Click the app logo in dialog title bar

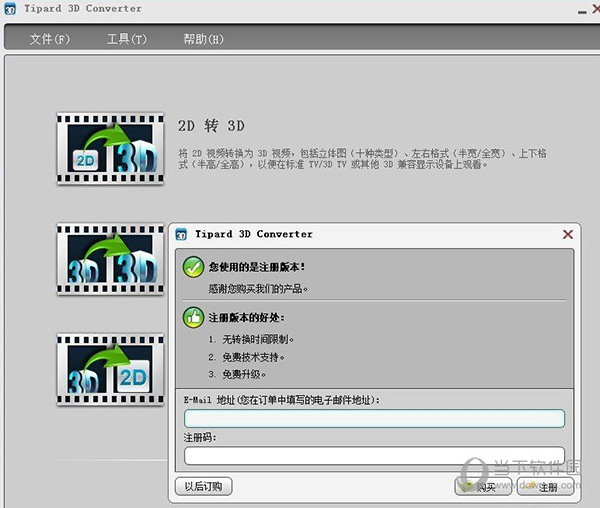(181, 234)
